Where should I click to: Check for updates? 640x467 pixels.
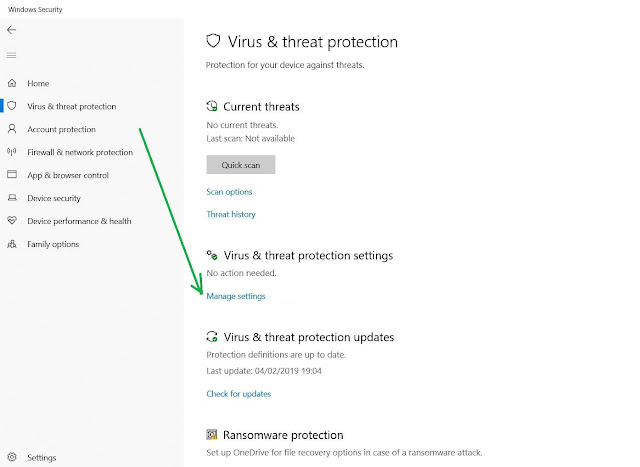(238, 394)
